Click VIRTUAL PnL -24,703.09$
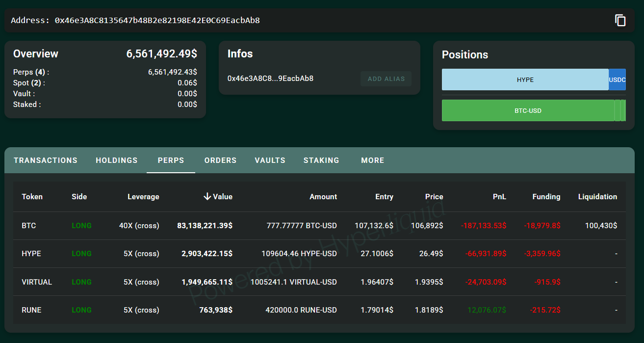 pyautogui.click(x=486, y=282)
